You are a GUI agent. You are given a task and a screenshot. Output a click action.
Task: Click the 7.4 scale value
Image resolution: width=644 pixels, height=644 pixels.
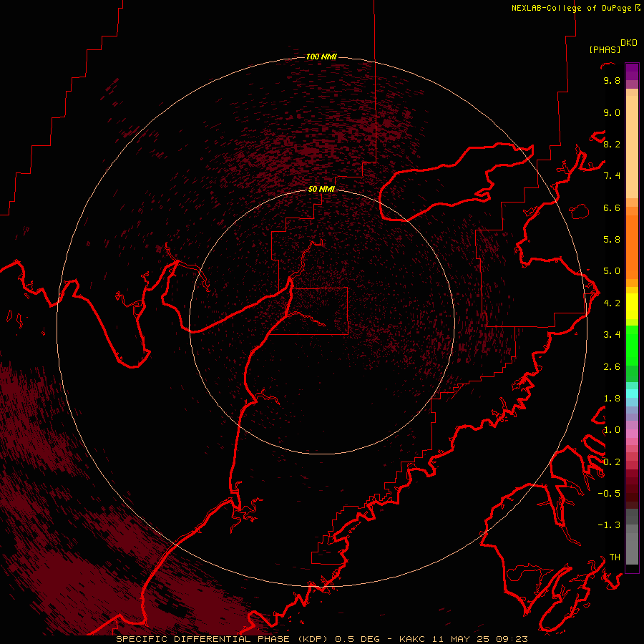612,176
